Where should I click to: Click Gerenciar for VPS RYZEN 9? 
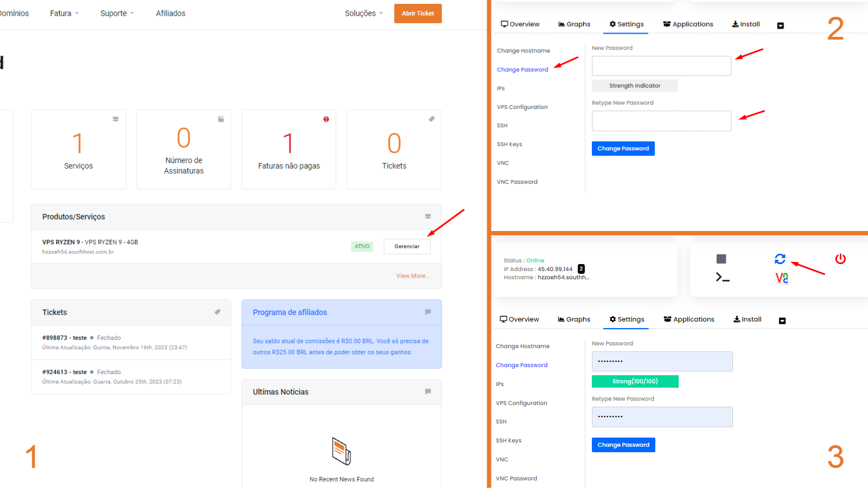click(x=407, y=247)
